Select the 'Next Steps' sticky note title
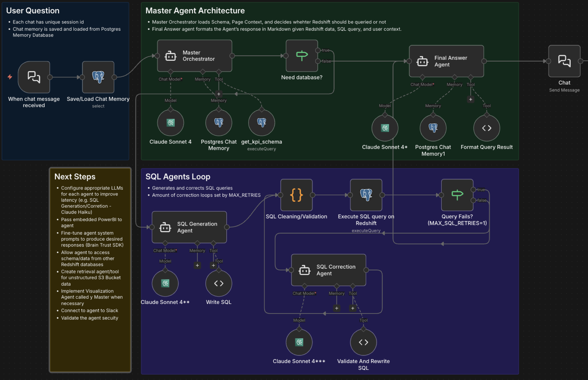Image resolution: width=588 pixels, height=380 pixels. [x=75, y=177]
